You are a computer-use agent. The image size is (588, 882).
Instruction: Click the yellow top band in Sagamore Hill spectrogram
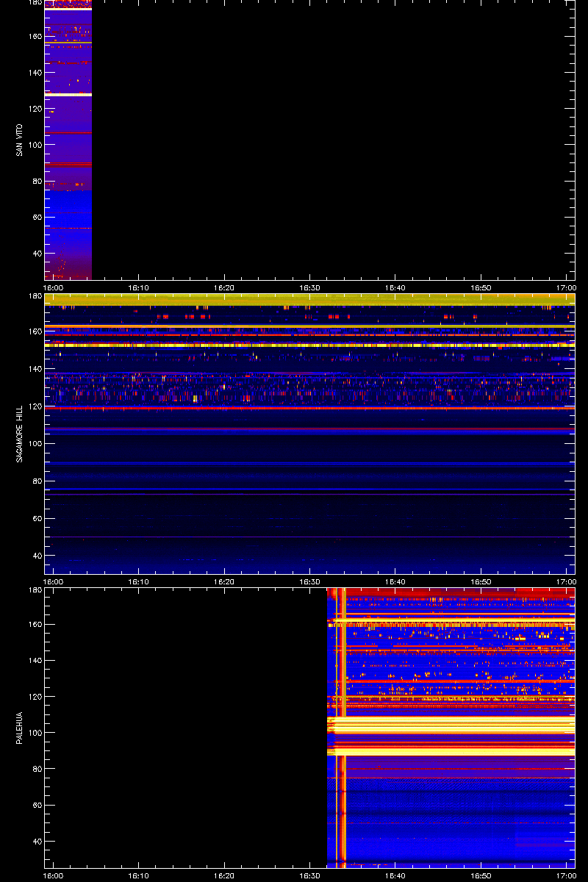click(x=309, y=299)
